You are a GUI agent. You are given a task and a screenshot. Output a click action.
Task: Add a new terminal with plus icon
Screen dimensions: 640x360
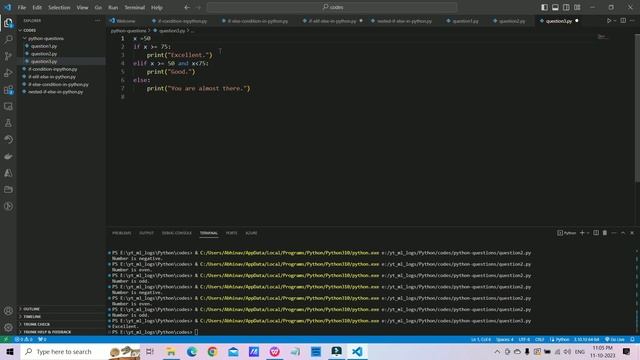(582, 233)
